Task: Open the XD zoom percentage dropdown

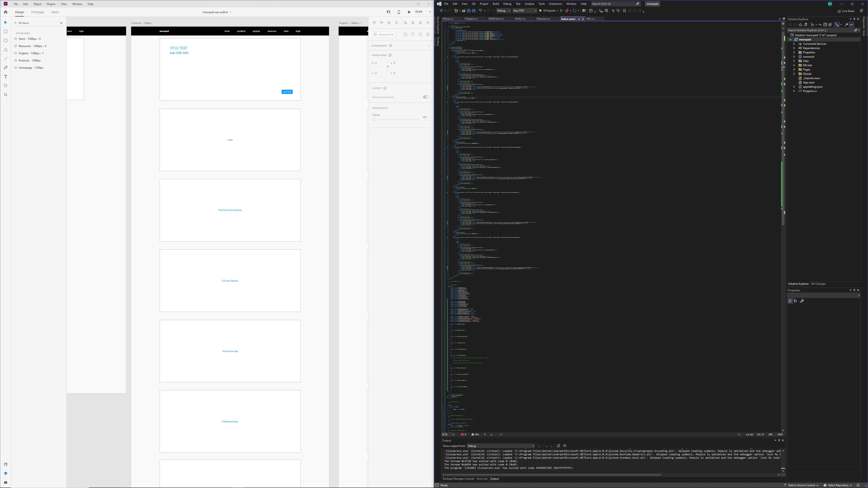Action: pyautogui.click(x=430, y=12)
